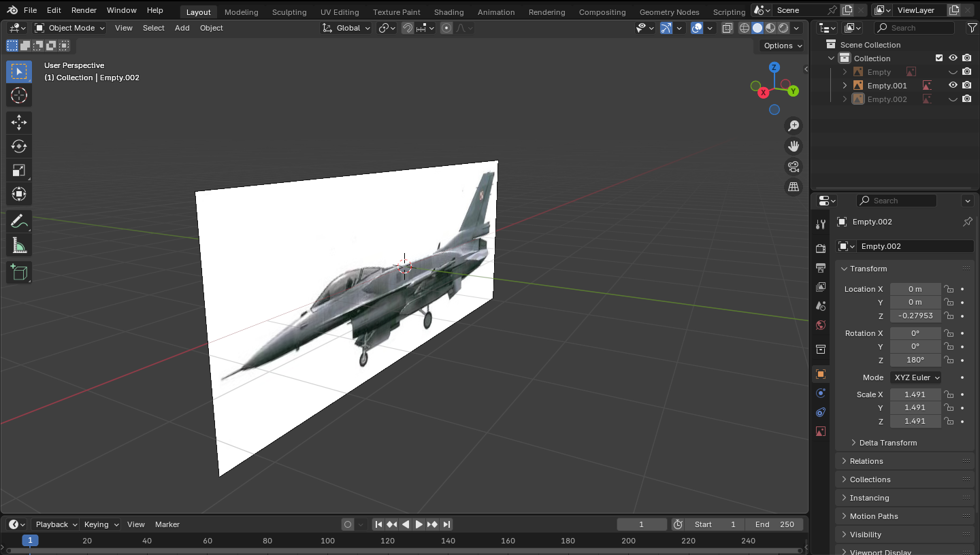Hide Empty.001 in viewport via eye
980x555 pixels.
[953, 86]
